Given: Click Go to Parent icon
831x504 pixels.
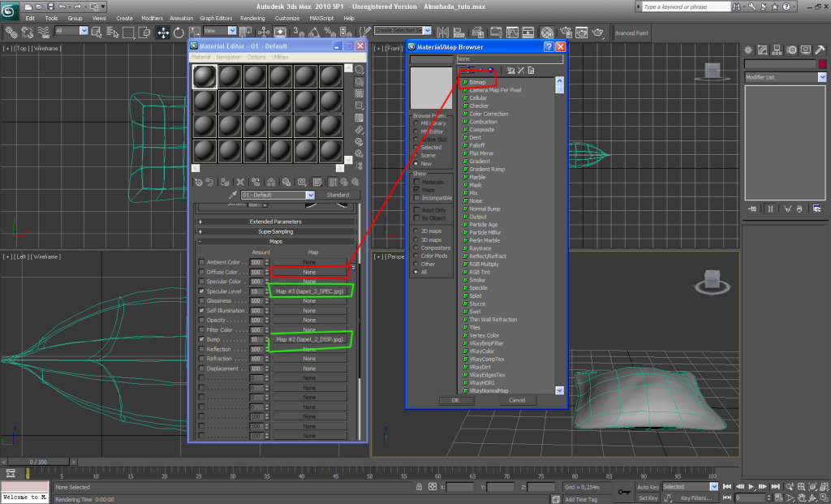Looking at the screenshot, I should (344, 183).
